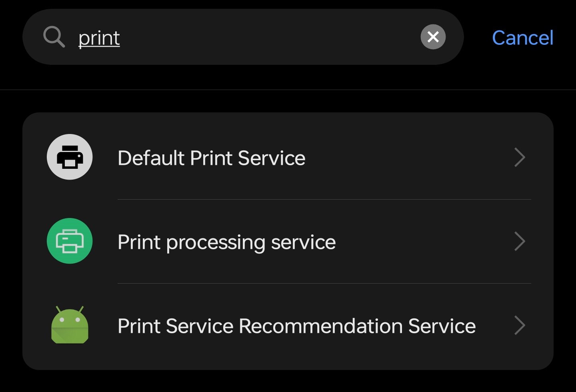Tap Cancel to exit search
576x392 pixels.
pos(522,38)
